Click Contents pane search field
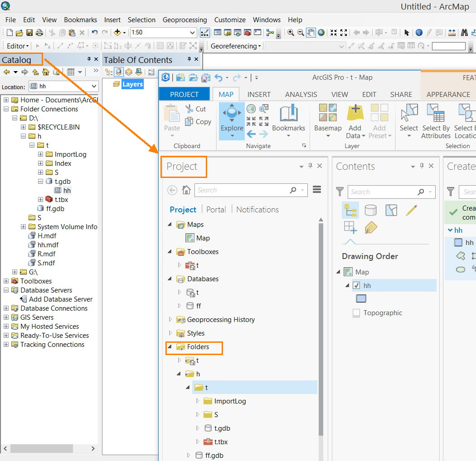The image size is (476, 461). (391, 192)
